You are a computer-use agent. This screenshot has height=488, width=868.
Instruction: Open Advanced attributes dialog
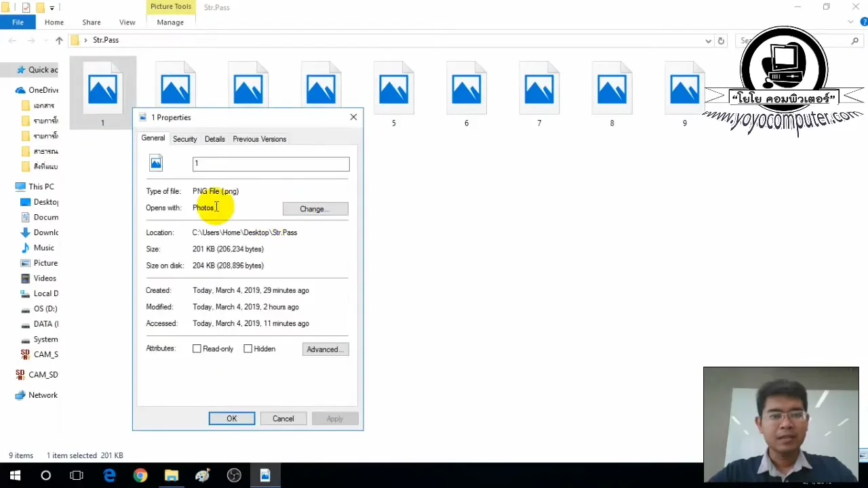pyautogui.click(x=325, y=349)
